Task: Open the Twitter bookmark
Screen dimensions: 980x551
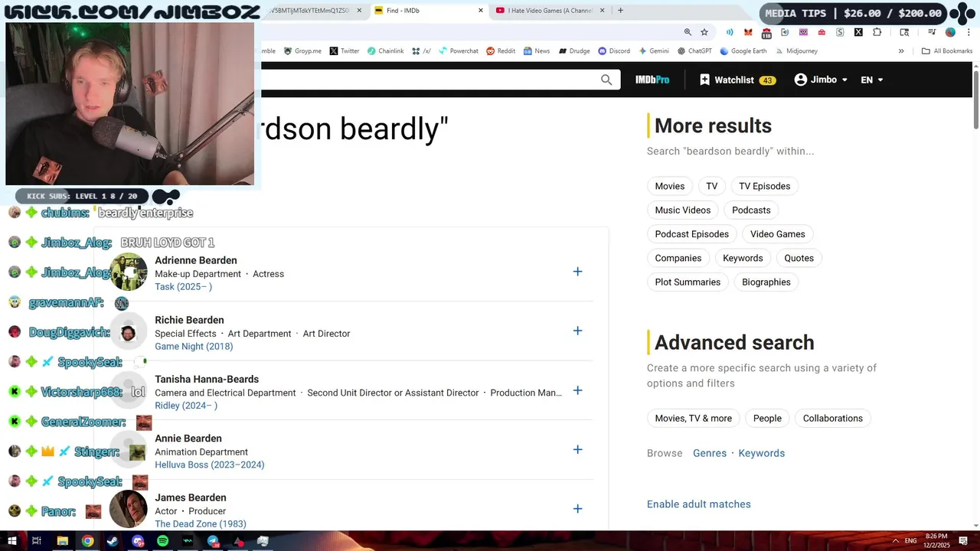Action: coord(345,51)
